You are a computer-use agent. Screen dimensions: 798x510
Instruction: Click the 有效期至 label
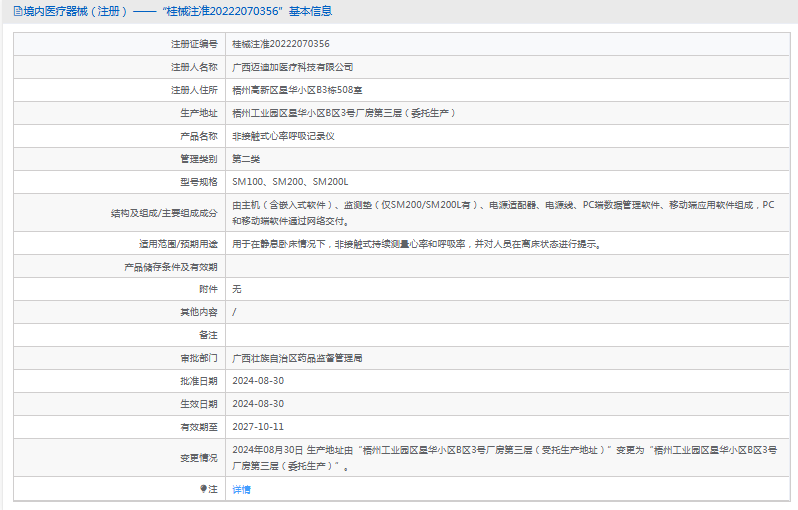tap(198, 427)
